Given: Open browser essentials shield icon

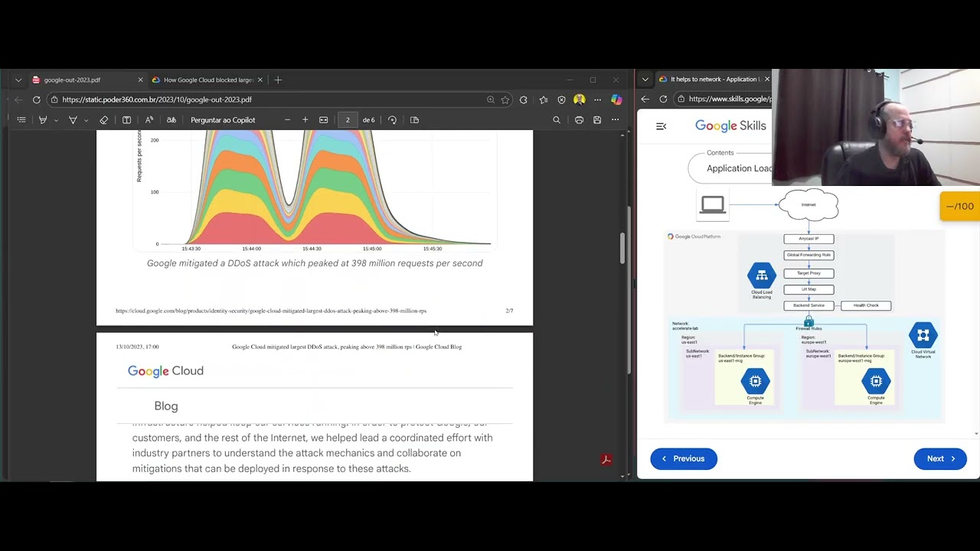Looking at the screenshot, I should pos(561,99).
